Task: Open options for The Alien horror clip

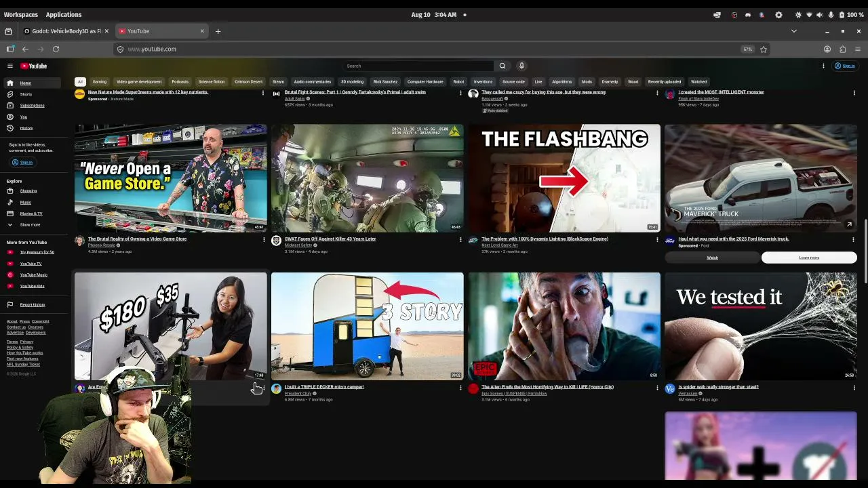Action: pyautogui.click(x=657, y=388)
